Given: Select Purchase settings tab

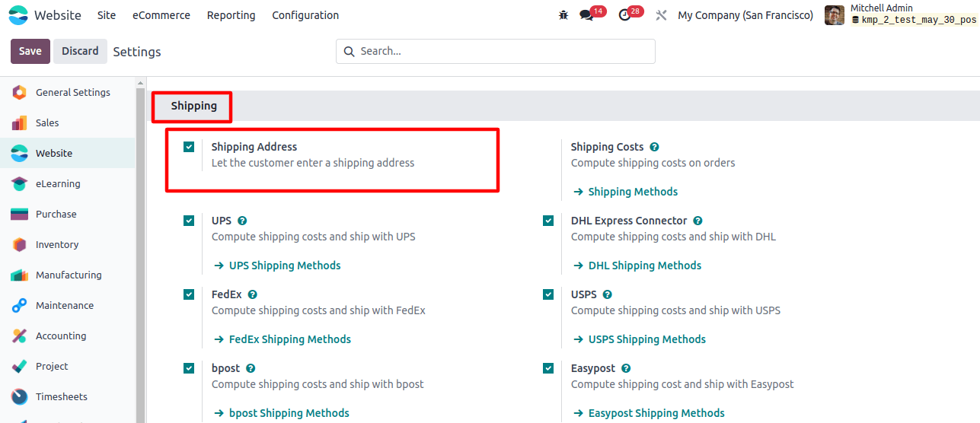Looking at the screenshot, I should coord(68,215).
